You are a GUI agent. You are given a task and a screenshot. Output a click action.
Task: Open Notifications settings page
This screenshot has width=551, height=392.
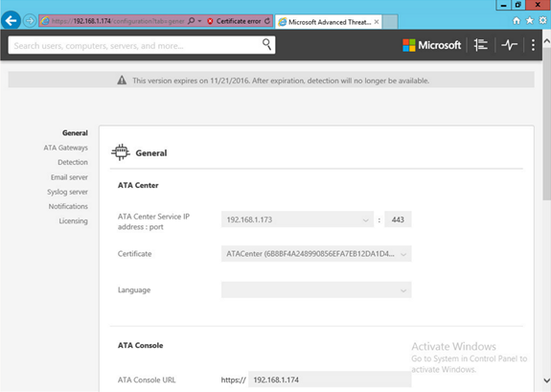click(x=68, y=206)
